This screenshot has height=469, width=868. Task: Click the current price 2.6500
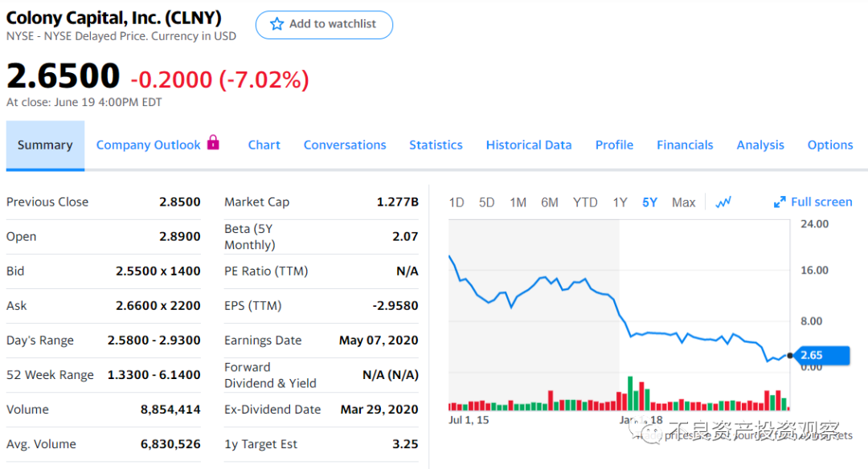coord(63,75)
